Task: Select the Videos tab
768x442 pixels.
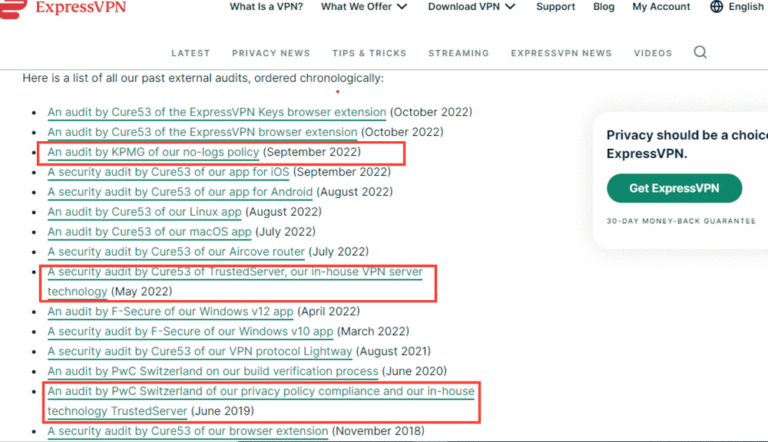Action: [653, 53]
